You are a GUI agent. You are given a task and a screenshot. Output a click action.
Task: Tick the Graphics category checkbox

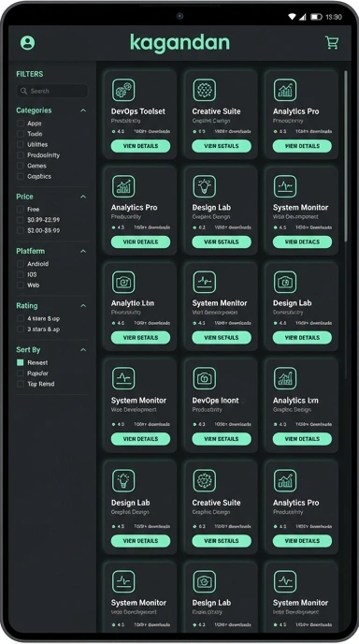(21, 177)
